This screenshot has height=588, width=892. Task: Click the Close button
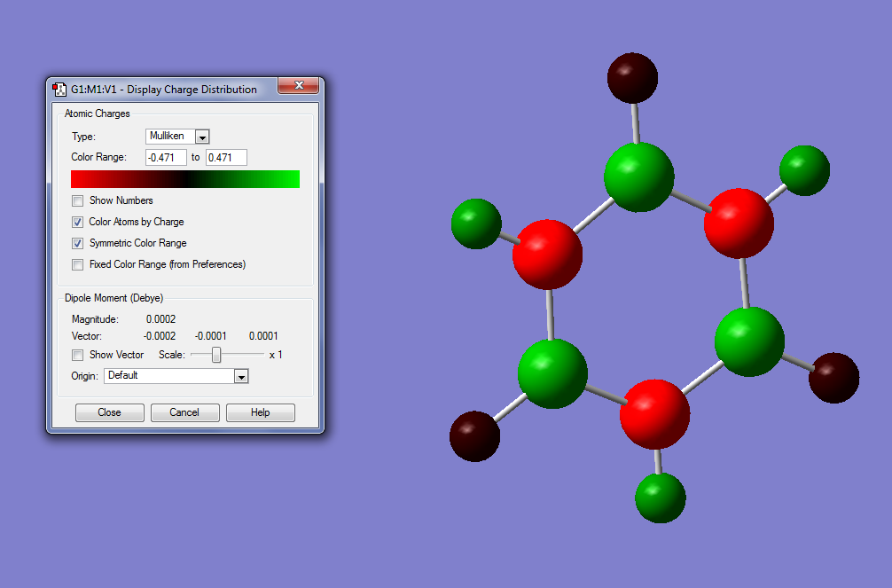point(110,412)
